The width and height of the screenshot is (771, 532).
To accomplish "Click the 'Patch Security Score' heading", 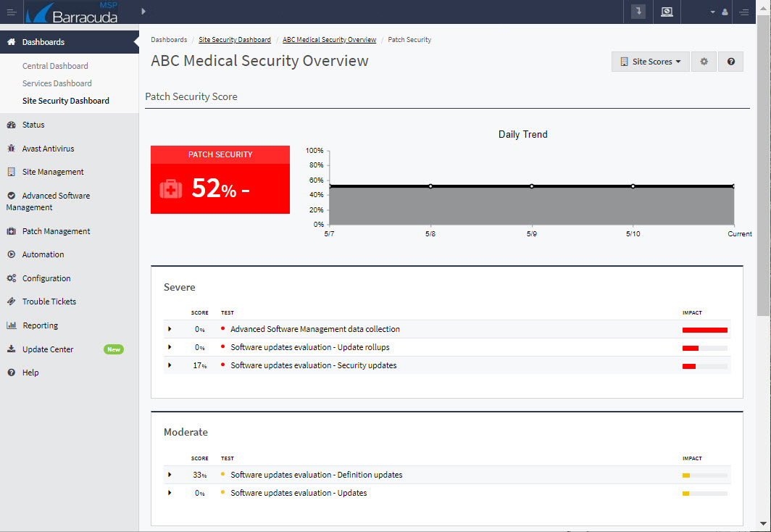I will click(191, 96).
